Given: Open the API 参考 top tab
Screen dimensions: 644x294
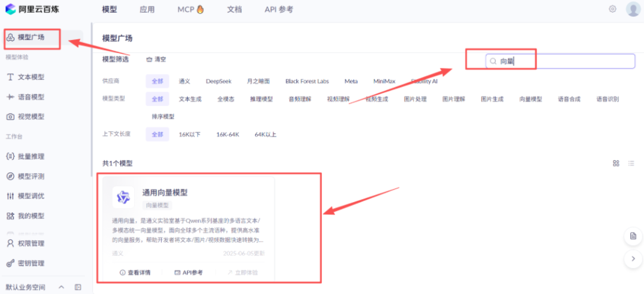Looking at the screenshot, I should pos(279,10).
